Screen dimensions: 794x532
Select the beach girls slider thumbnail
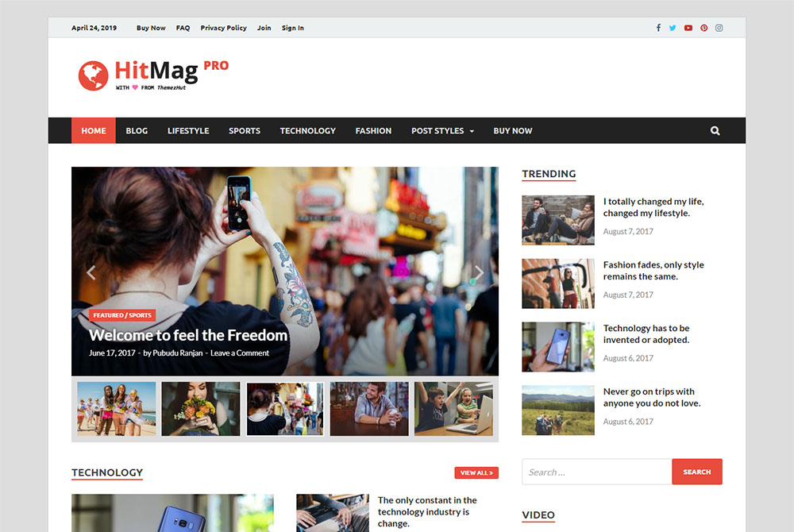click(x=117, y=409)
